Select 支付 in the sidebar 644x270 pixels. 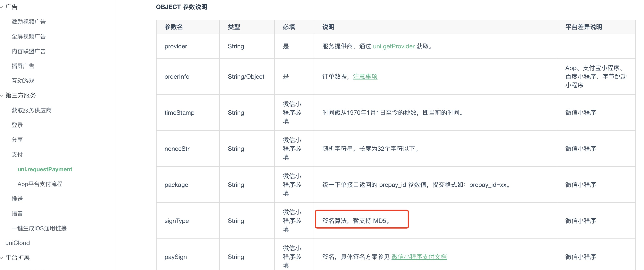[x=17, y=154]
